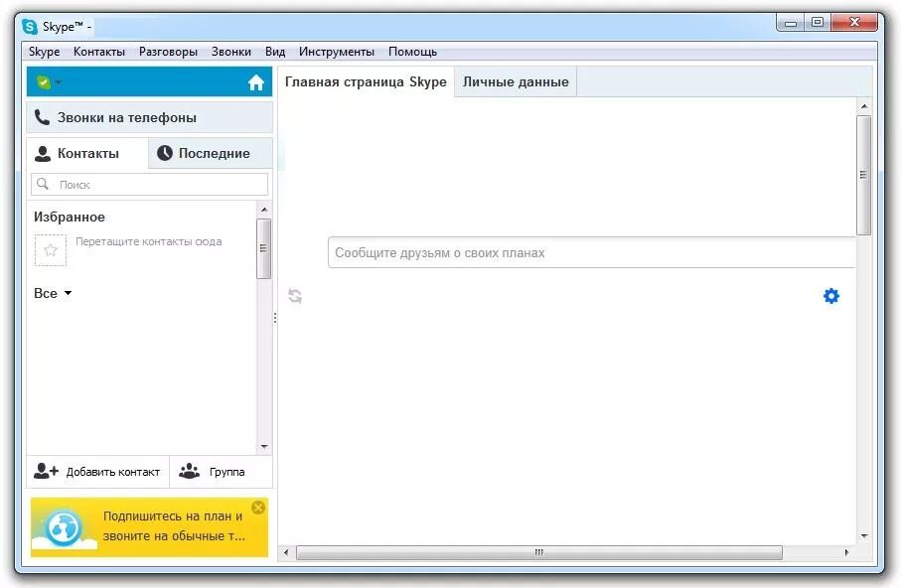Minimize the Skype window
Viewport: 902px width, 588px height.
coord(791,23)
